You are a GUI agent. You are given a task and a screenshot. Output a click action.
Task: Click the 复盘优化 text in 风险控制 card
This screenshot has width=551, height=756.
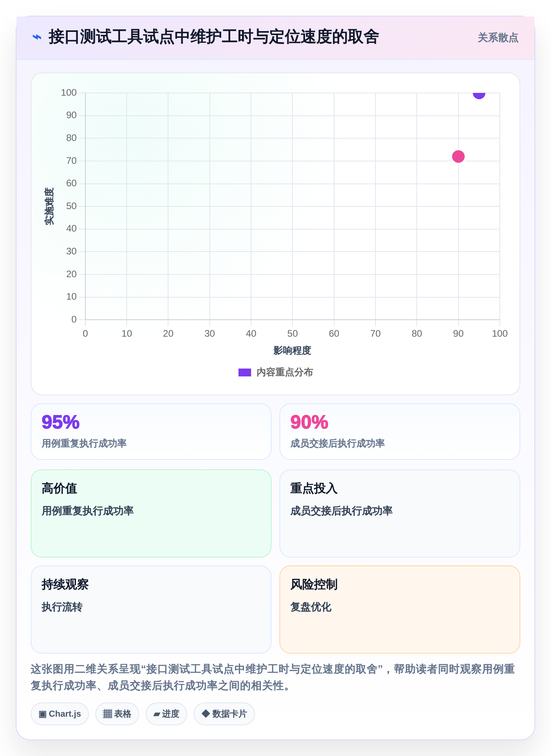[x=311, y=607]
